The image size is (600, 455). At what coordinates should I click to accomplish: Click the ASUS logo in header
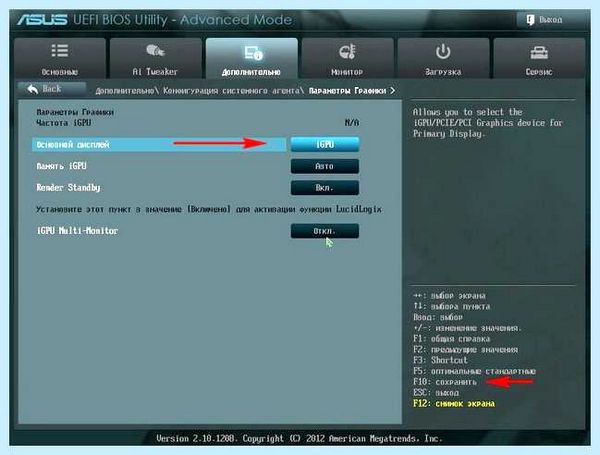[42, 20]
